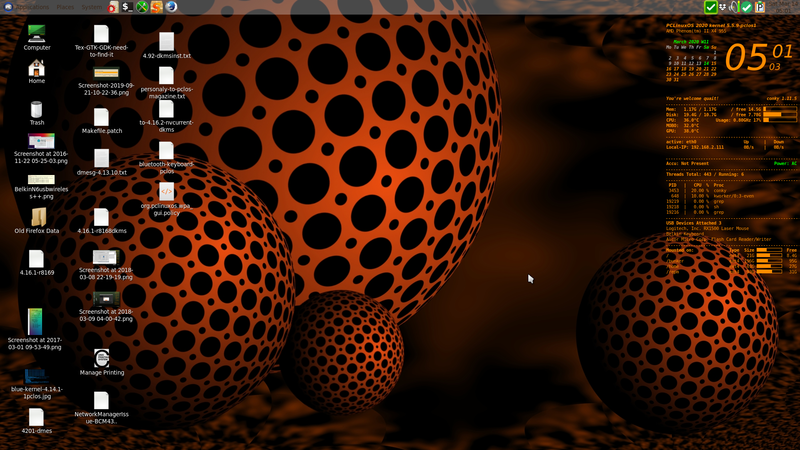800x450 pixels.
Task: Open the System menu
Action: click(93, 6)
